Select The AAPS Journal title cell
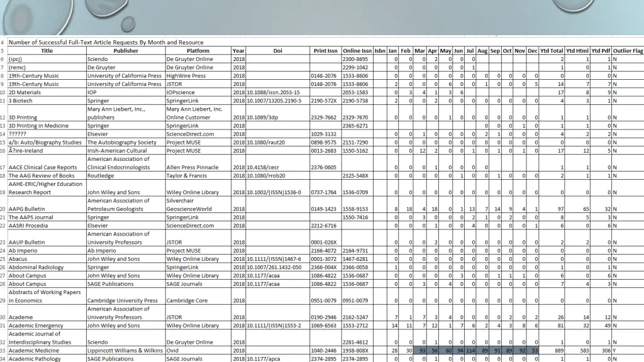644x362 pixels. pos(47,217)
